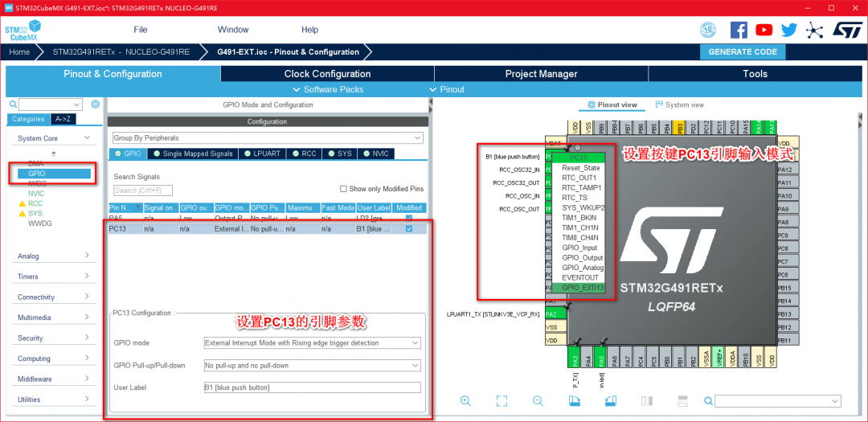868x422 pixels.
Task: Open GPIO Pull-up/Pull-down dropdown
Action: [312, 366]
